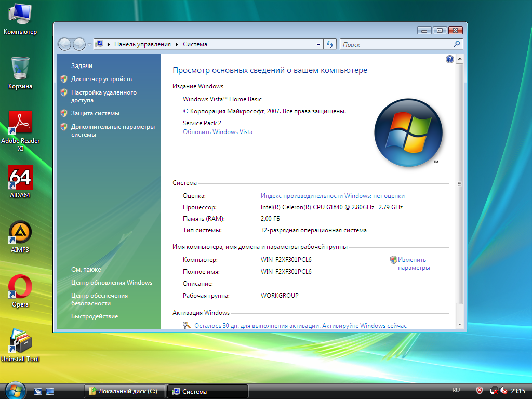Switch to Локальный диск (C:) taskbar window
Image resolution: width=532 pixels, height=399 pixels.
coord(125,391)
